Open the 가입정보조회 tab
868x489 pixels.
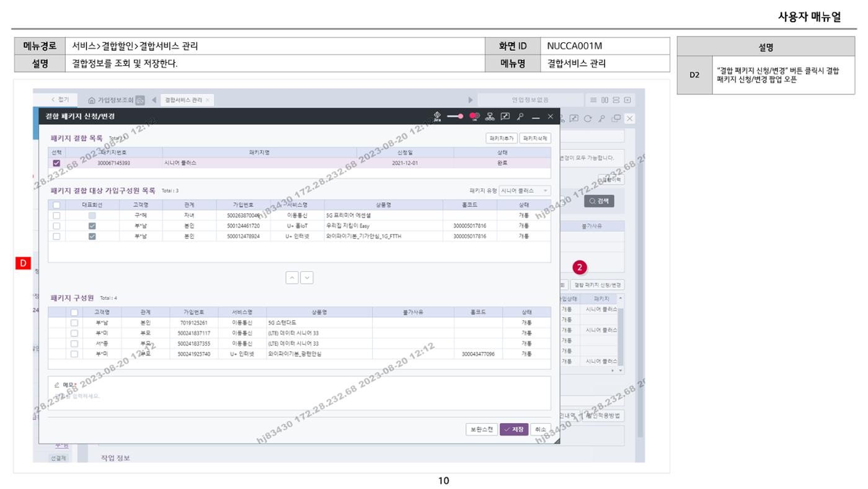pos(115,100)
